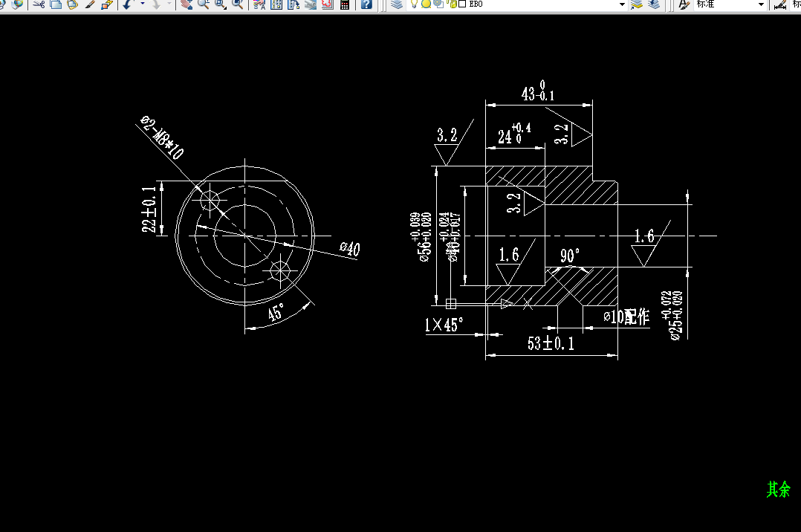Click the Text Style icon beside 标准
The image size is (801, 532).
click(684, 5)
